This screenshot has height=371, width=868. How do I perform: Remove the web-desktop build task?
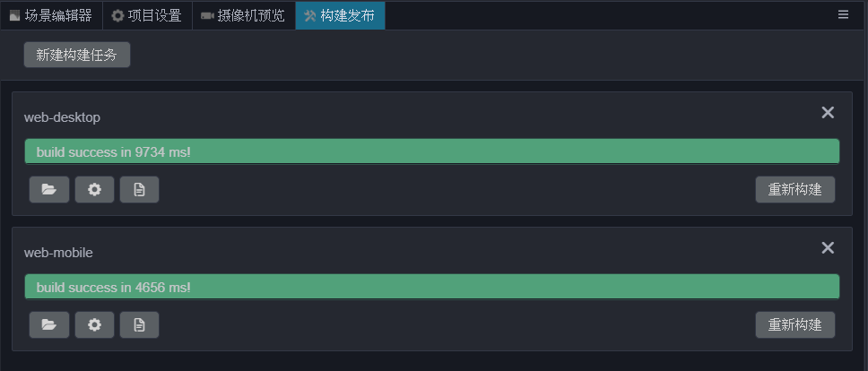[x=828, y=112]
